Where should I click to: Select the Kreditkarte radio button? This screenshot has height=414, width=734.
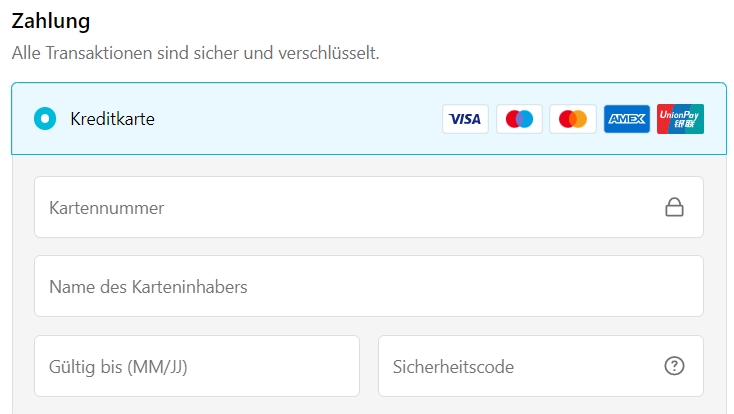click(x=45, y=118)
